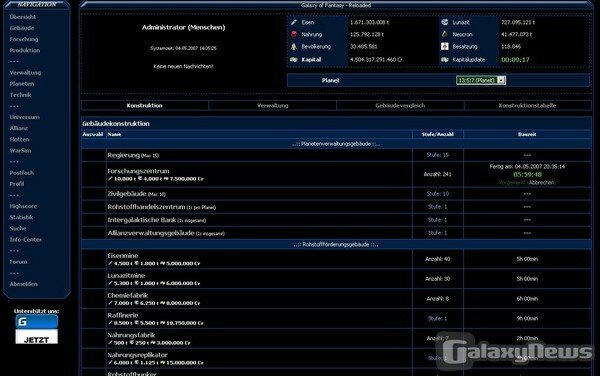Click the Kapital value 4.504.317.291.460 Cr

376,60
